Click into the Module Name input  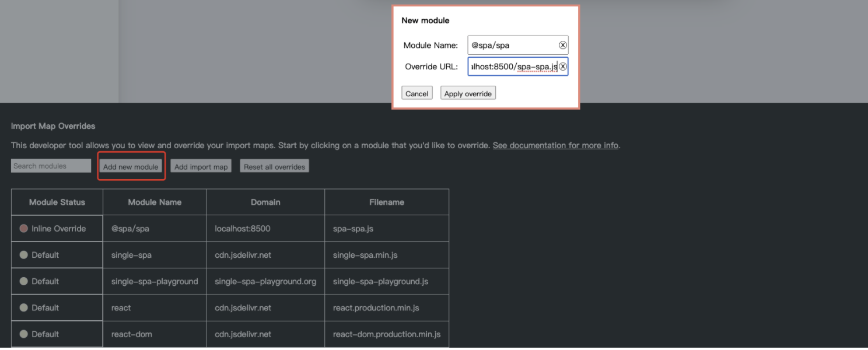pos(512,45)
